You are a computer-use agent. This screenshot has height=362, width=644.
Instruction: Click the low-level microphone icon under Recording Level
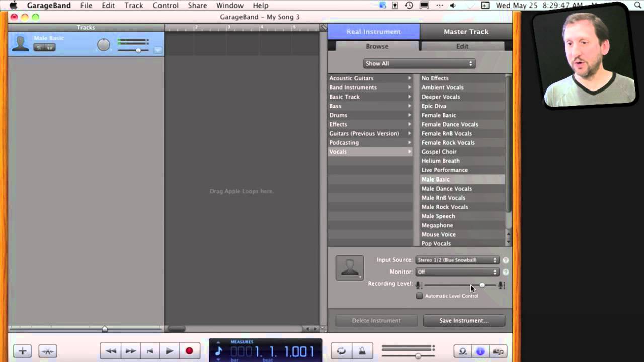[x=418, y=285]
